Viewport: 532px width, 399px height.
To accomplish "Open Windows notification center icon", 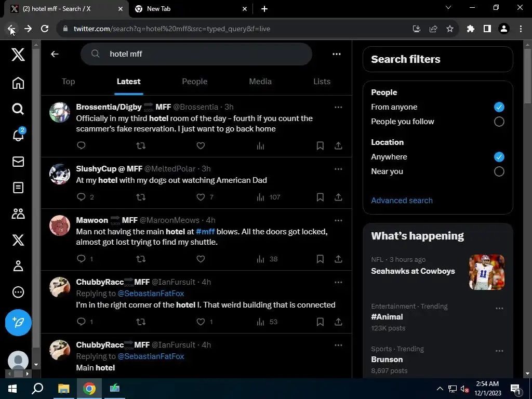I will 515,389.
